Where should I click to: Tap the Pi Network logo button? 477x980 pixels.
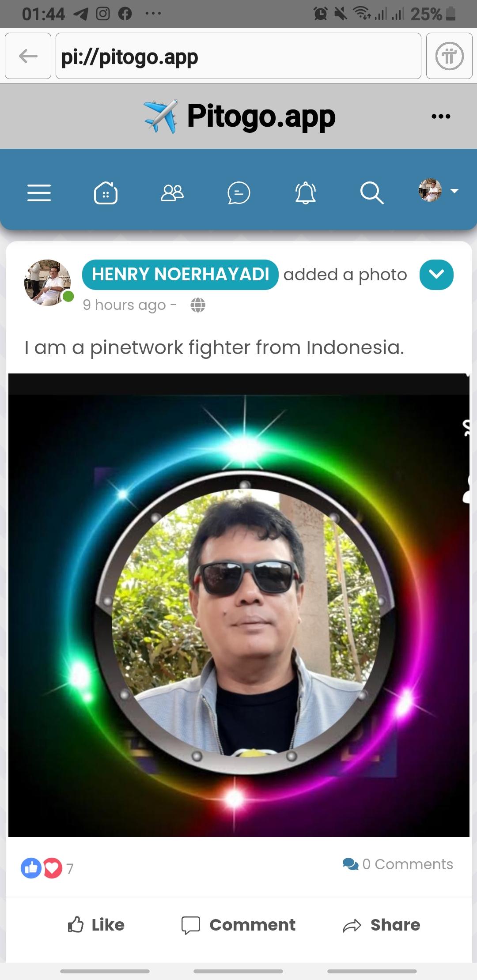pyautogui.click(x=449, y=56)
